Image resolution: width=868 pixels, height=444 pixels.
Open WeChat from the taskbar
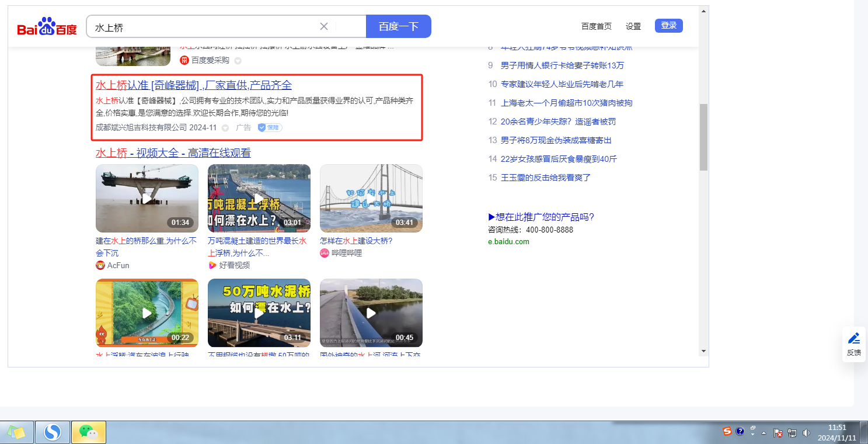click(x=89, y=432)
